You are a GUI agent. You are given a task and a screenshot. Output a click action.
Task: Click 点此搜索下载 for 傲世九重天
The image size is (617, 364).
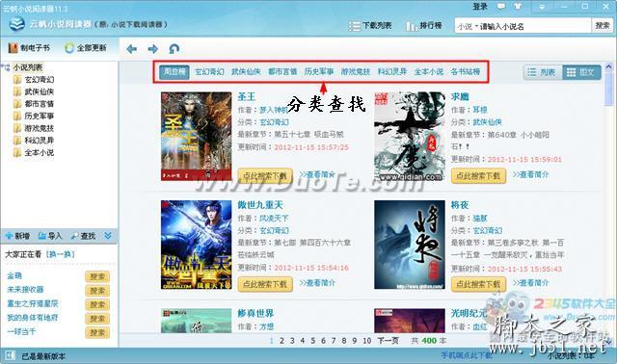coord(265,284)
